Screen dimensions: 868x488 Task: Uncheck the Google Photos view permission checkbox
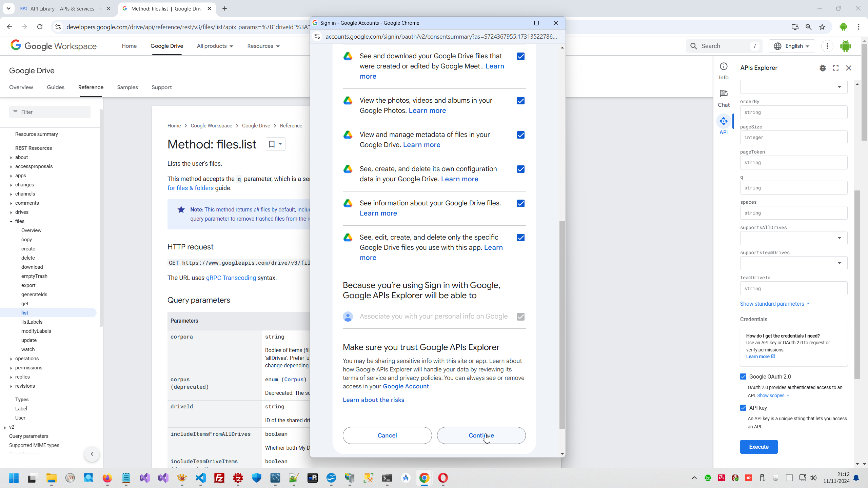click(x=521, y=101)
